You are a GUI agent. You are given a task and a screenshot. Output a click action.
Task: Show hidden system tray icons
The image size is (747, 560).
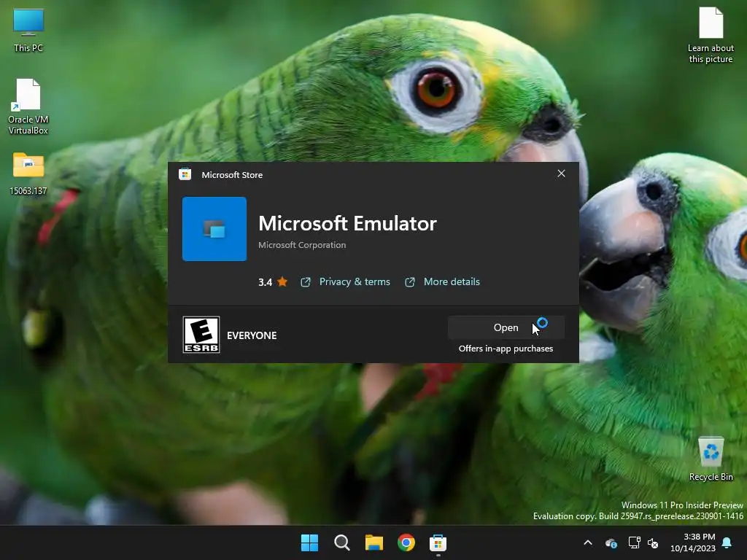click(x=588, y=542)
